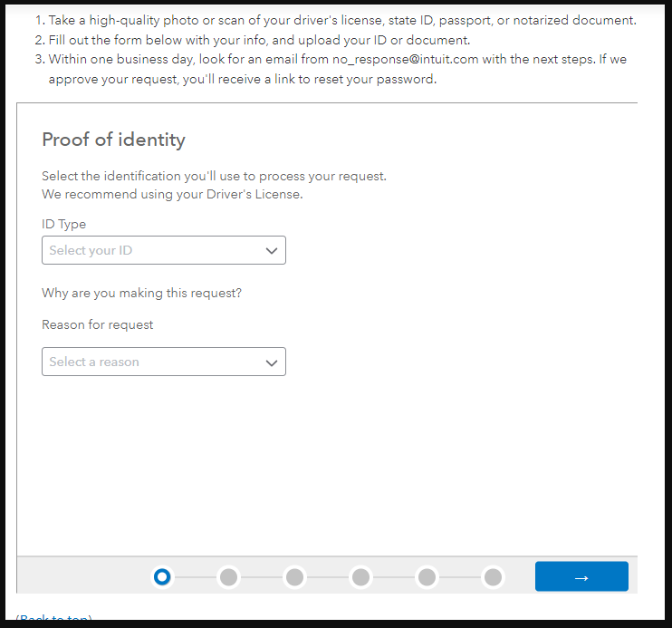Click the 'Why are you making this request?' text
672x628 pixels.
[x=141, y=293]
